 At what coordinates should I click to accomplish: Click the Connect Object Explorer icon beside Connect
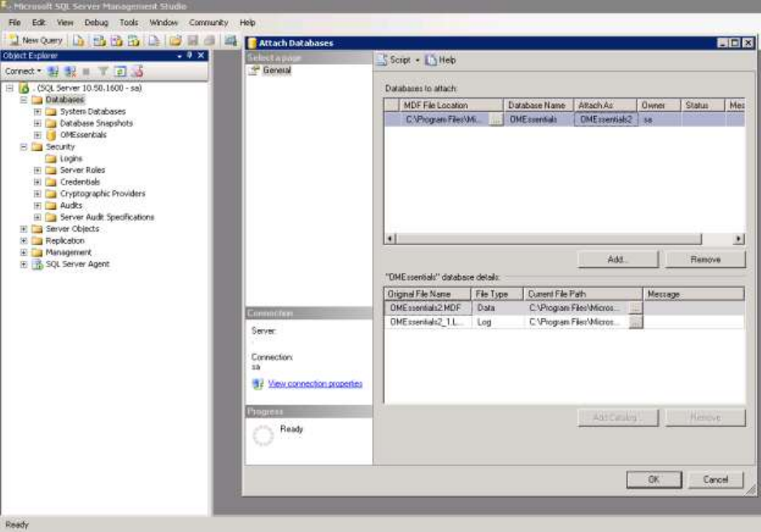(x=53, y=71)
